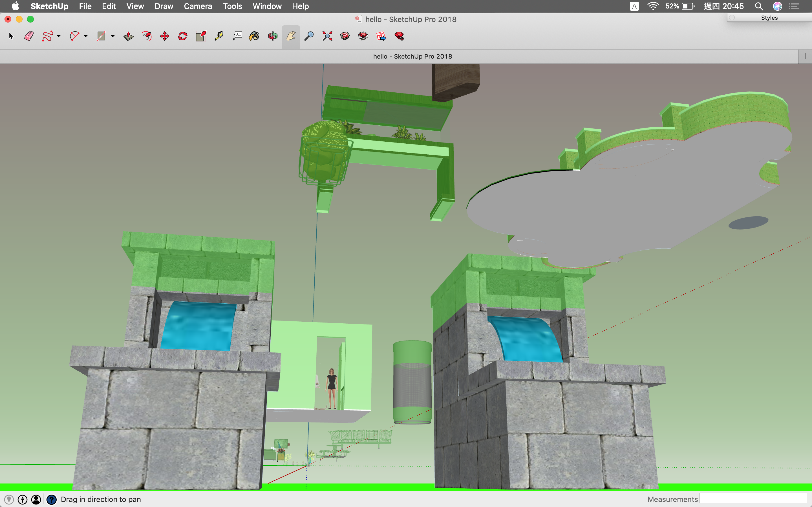812x507 pixels.
Task: Click the plus button beside scene tab
Action: point(805,56)
